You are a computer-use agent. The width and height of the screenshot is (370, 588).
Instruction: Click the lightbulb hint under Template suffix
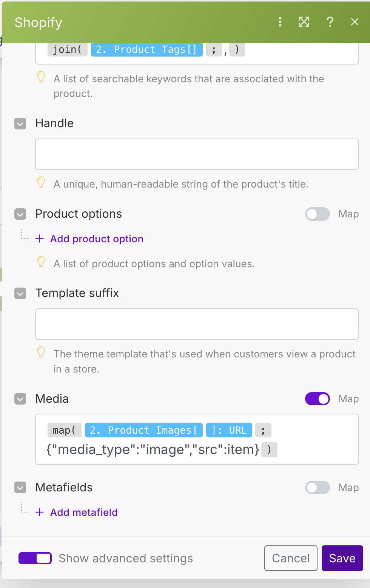tap(41, 352)
